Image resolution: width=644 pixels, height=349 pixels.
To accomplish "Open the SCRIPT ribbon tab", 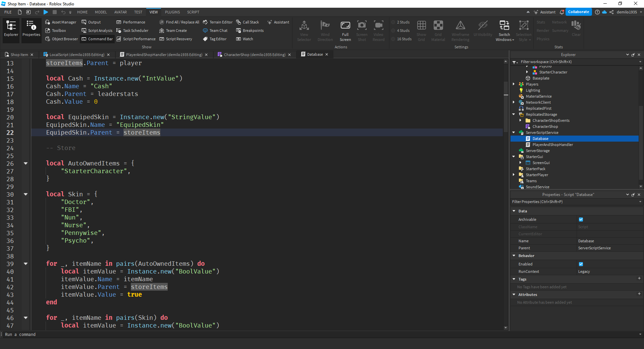I will point(193,12).
